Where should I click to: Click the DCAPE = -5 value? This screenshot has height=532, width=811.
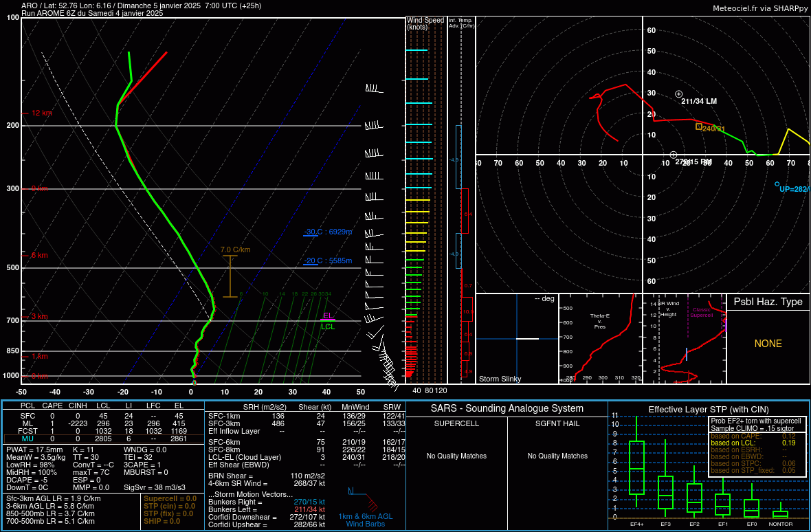point(25,479)
